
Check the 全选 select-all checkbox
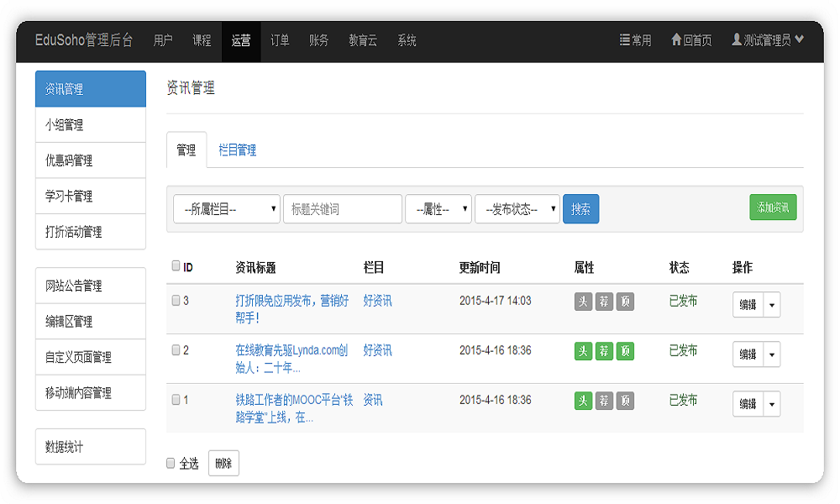(171, 463)
